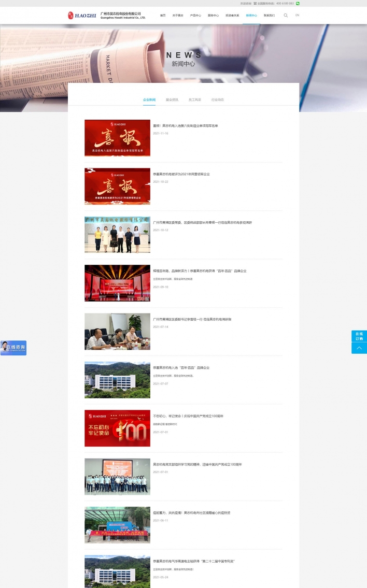
Task: Open the 100周年 red anniversary thumbnail
Action: pyautogui.click(x=117, y=428)
